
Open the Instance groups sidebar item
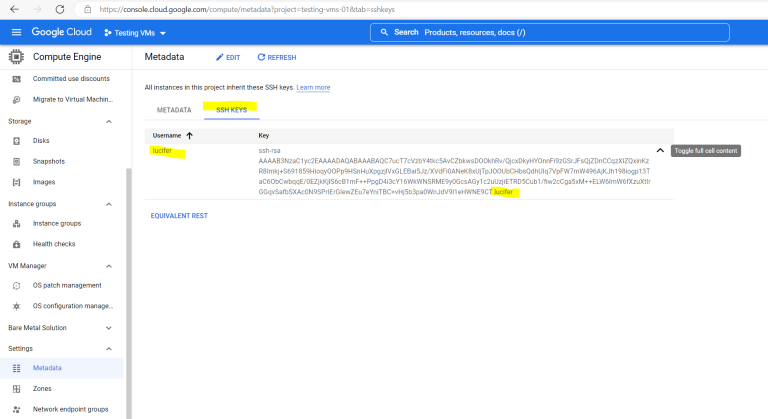57,223
